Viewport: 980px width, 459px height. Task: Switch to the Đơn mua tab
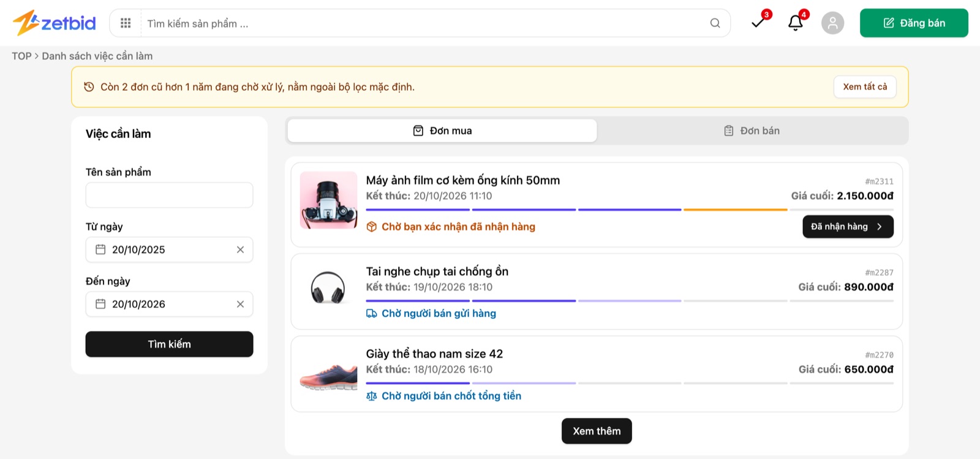pyautogui.click(x=442, y=131)
